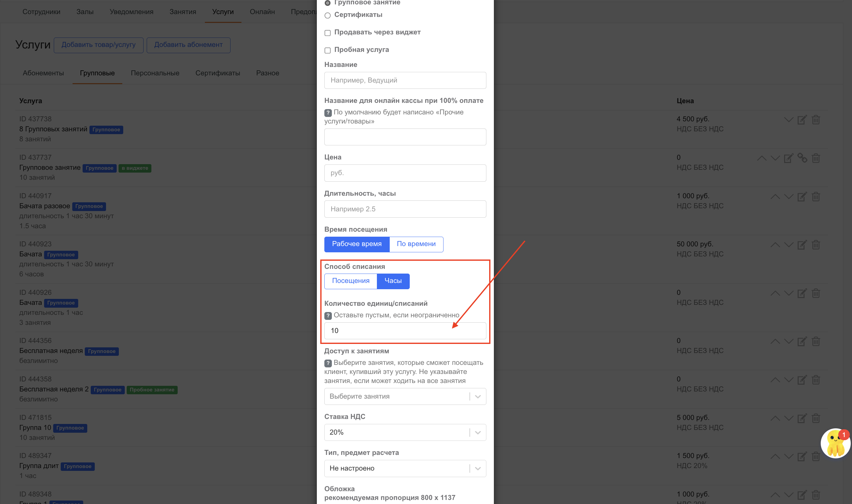Open the 'Занятия' top menu tab
Image resolution: width=852 pixels, height=504 pixels.
pyautogui.click(x=183, y=12)
